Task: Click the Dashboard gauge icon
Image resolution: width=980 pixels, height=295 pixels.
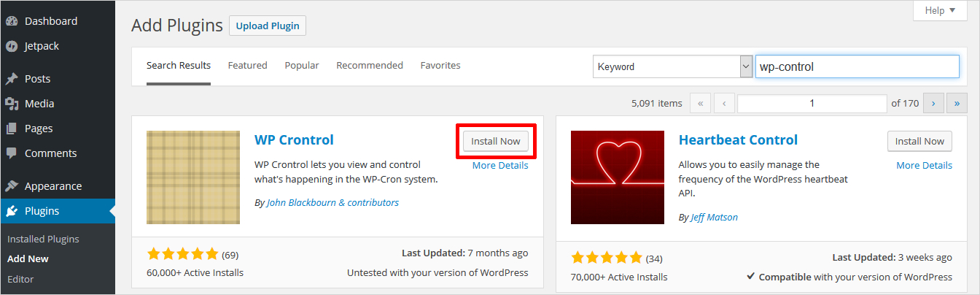Action: [x=12, y=21]
